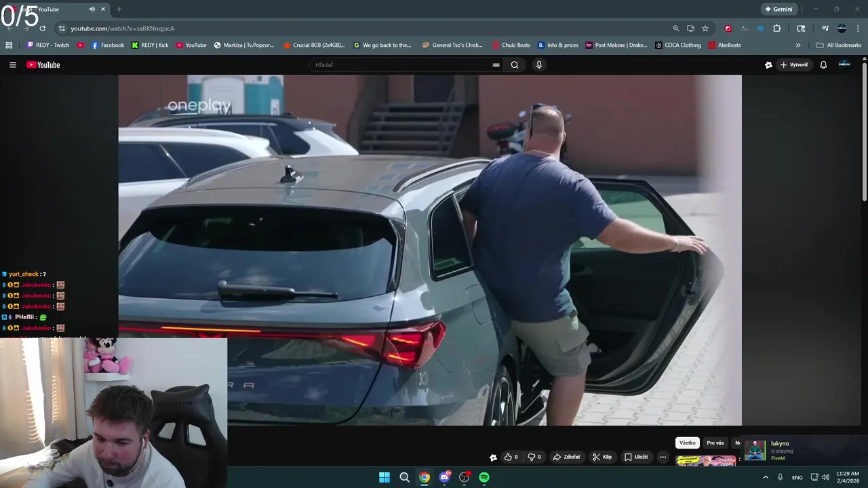Open the Chuki Beats bookmark

(x=511, y=45)
